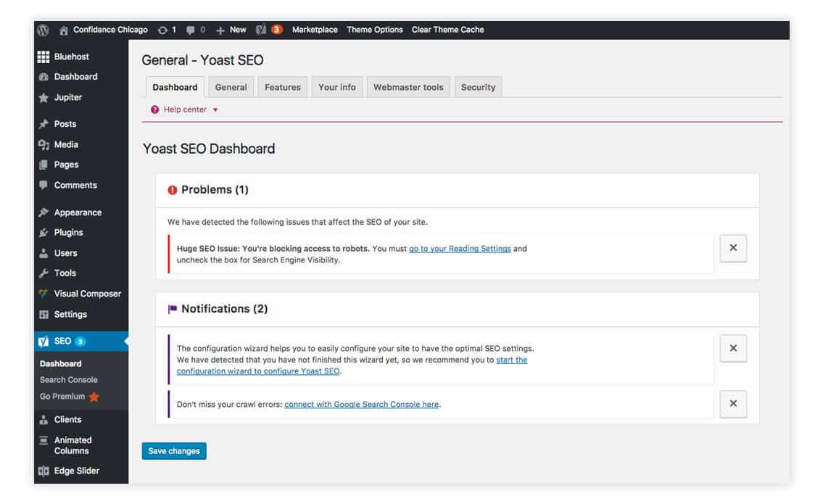This screenshot has height=504, width=823.
Task: Click the Bluehost grid icon
Action: coord(44,57)
